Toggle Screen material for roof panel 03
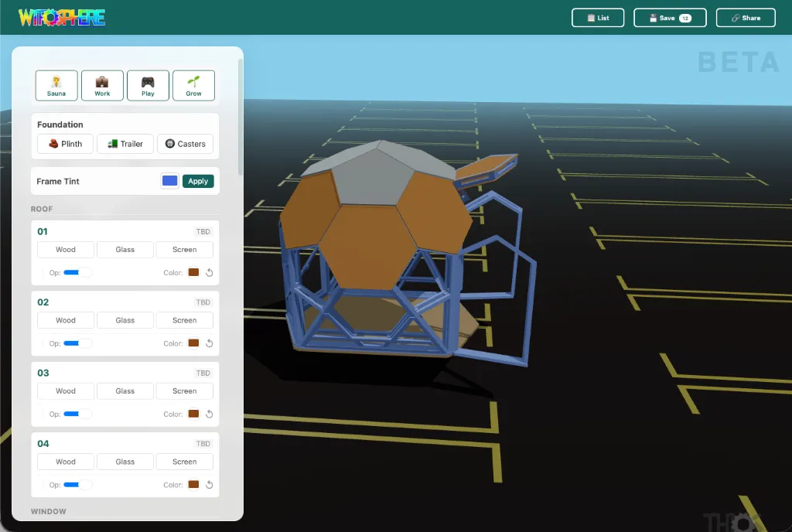792x532 pixels. (184, 390)
